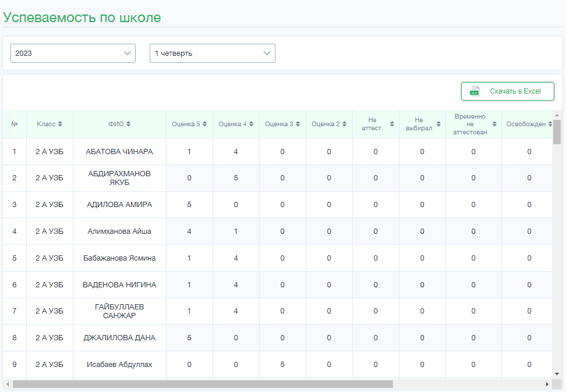Viewport: 566px width, 392px height.
Task: Sort by Временно не аттестован arrows
Action: pyautogui.click(x=494, y=124)
